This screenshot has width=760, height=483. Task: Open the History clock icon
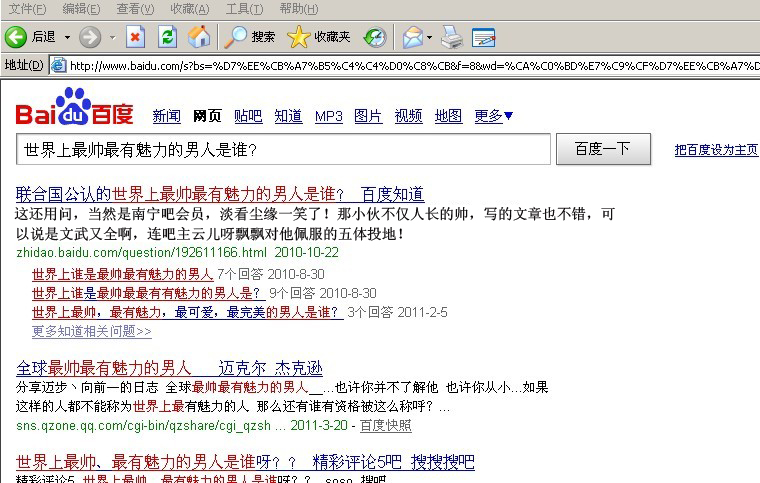pyautogui.click(x=375, y=37)
